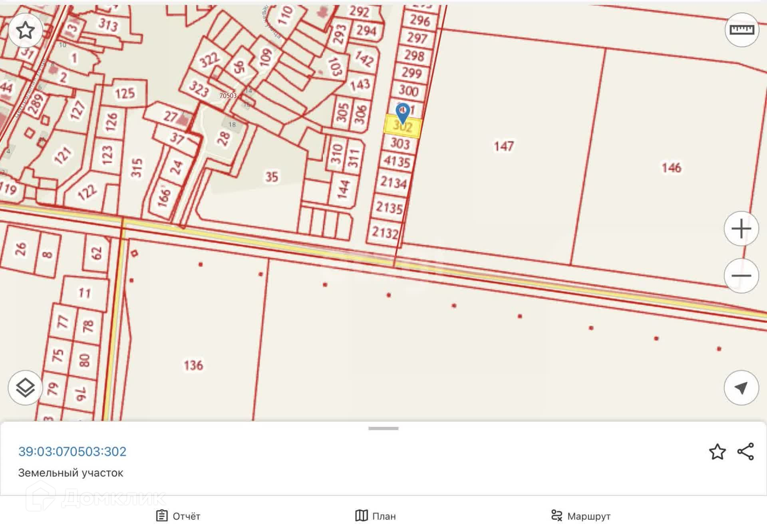Zoom in with the plus button
This screenshot has height=532, width=767.
click(x=741, y=229)
